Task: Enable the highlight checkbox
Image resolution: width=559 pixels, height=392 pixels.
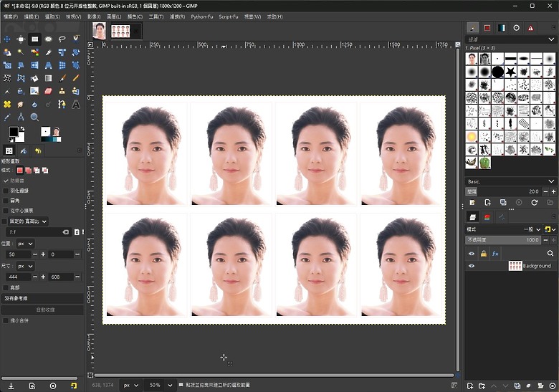Action: coord(6,287)
